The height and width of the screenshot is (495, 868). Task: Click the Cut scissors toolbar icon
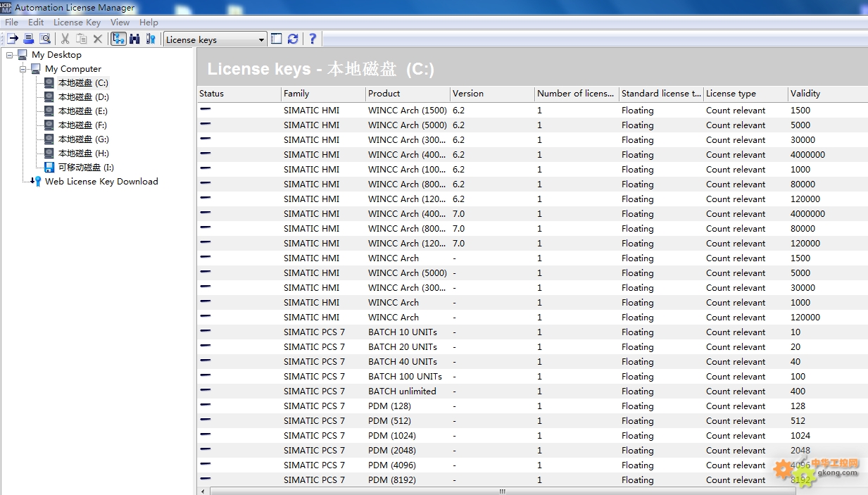(65, 39)
